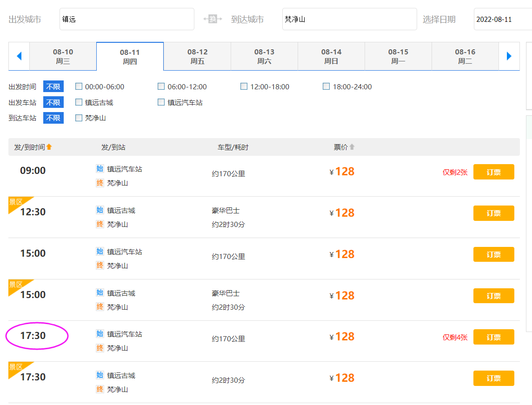
Task: Click the previous dates left arrow
Action: (19, 56)
